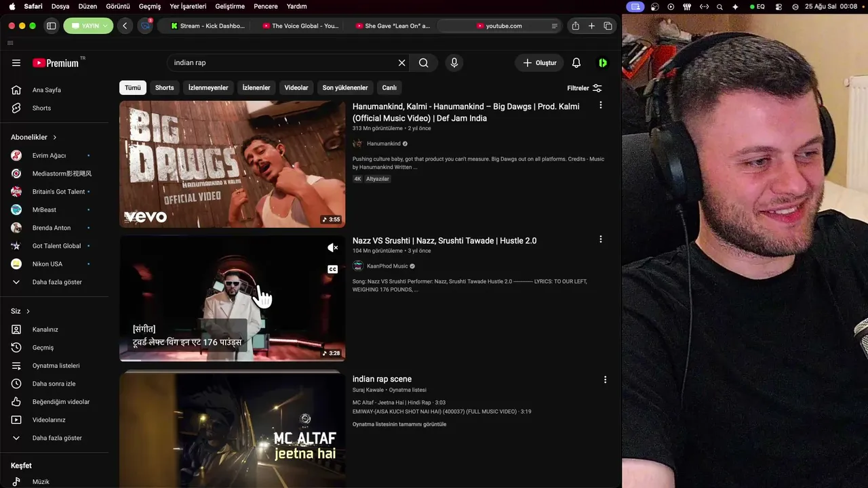
Task: Open the green YAYIN dropdown
Action: pos(88,26)
